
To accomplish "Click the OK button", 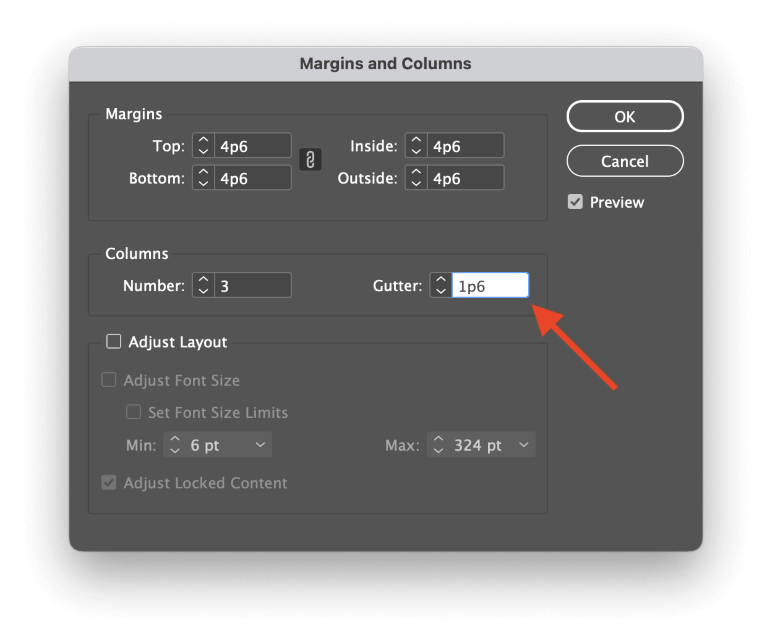I will point(625,117).
